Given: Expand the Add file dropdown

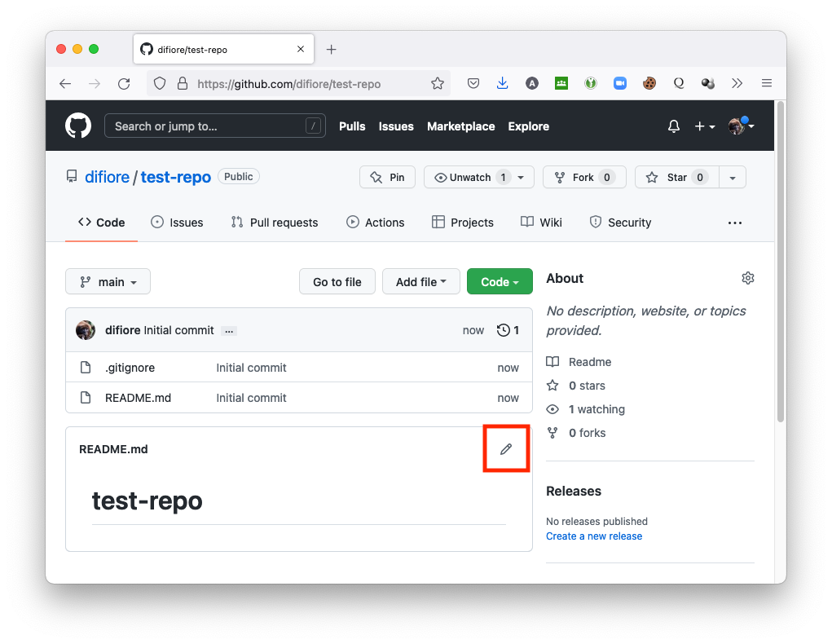Looking at the screenshot, I should 420,282.
